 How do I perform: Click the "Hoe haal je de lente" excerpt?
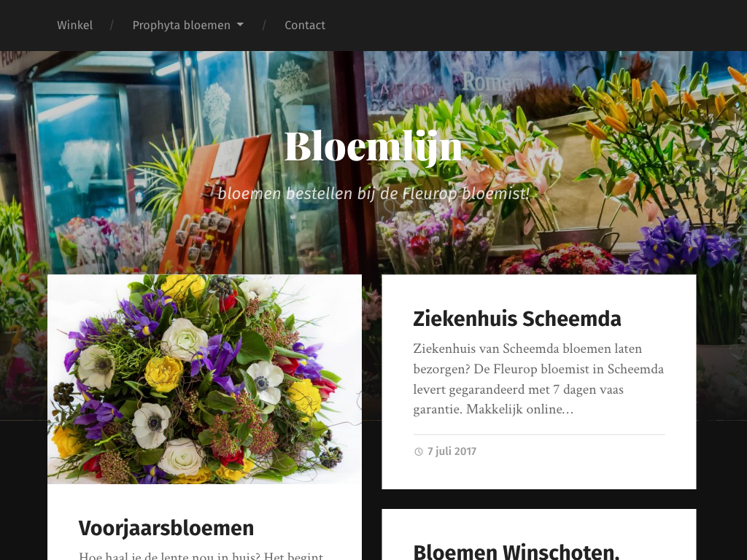coord(201,555)
